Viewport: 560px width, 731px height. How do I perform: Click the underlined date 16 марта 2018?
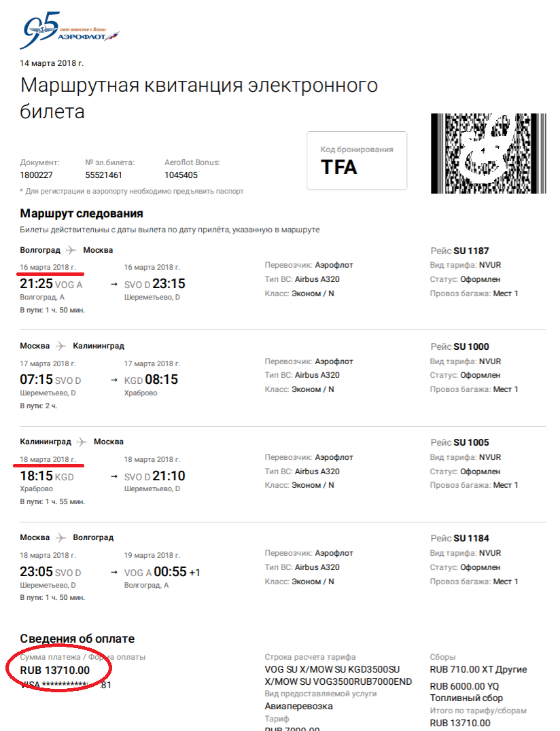pos(48,266)
